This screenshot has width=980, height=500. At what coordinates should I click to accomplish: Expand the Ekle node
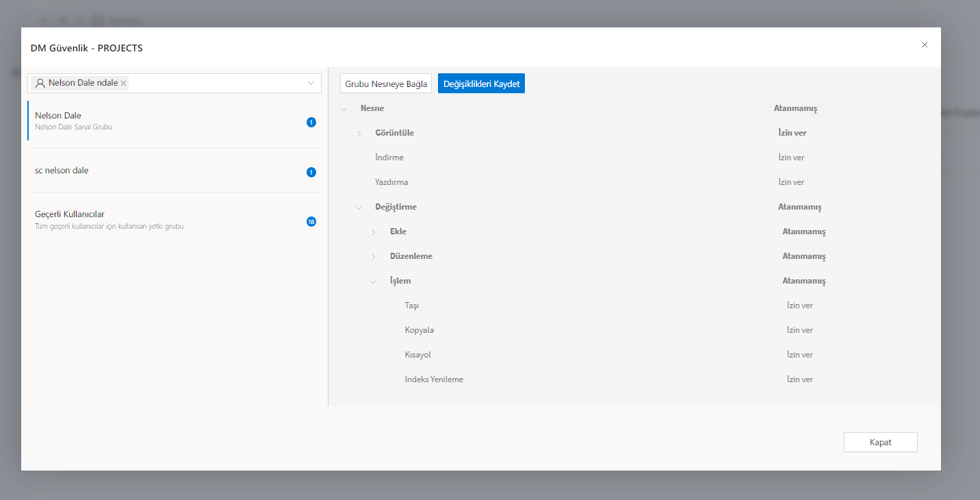click(x=374, y=232)
